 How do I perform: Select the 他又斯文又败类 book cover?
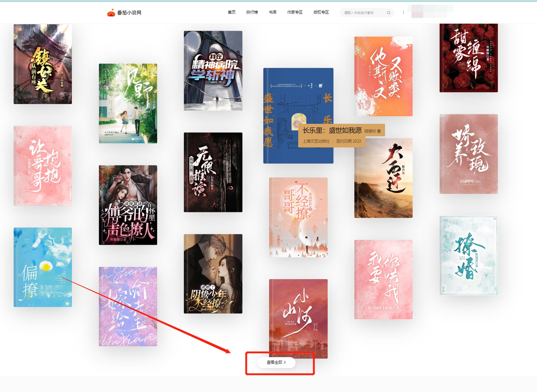tap(383, 76)
